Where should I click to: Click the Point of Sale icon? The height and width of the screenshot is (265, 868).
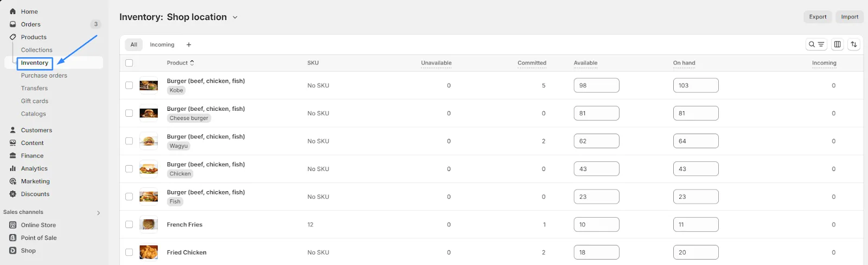(13, 238)
